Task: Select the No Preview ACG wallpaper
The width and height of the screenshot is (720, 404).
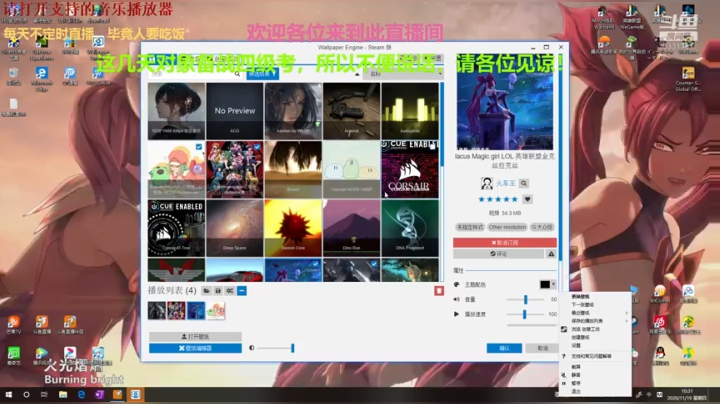Action: pyautogui.click(x=235, y=111)
